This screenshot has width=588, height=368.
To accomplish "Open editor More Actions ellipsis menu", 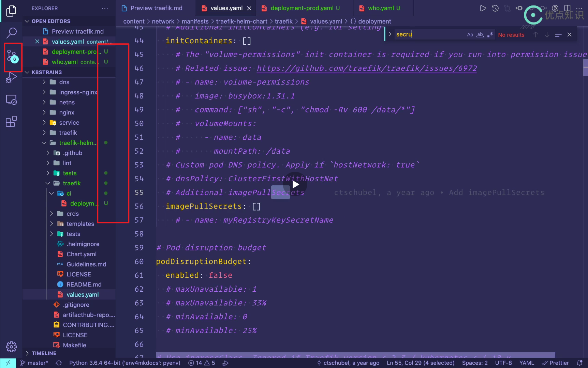I will click(579, 8).
